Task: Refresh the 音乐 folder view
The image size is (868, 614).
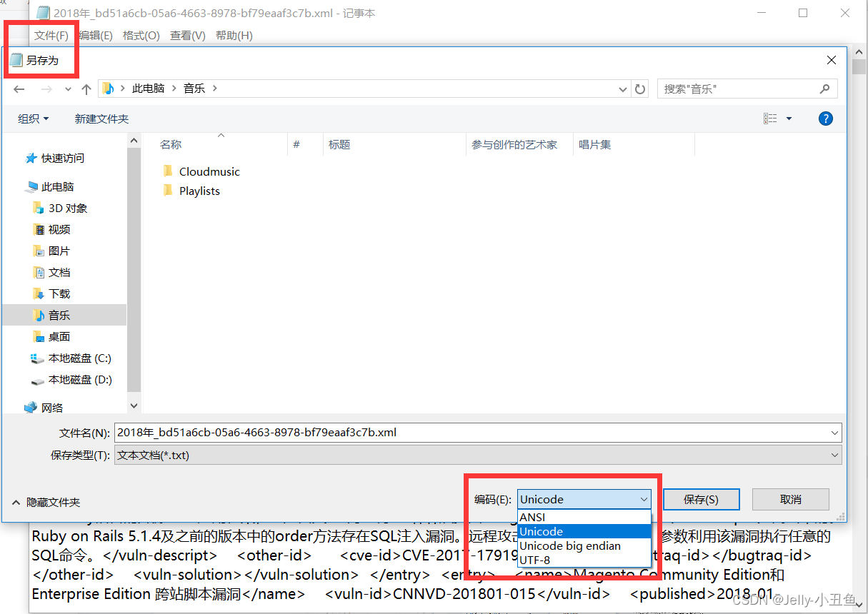Action: click(641, 89)
